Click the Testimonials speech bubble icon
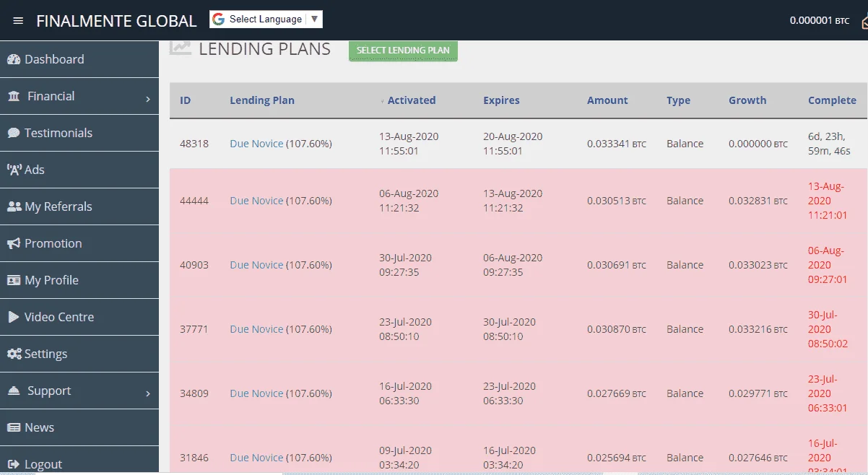The width and height of the screenshot is (868, 475). click(x=14, y=133)
